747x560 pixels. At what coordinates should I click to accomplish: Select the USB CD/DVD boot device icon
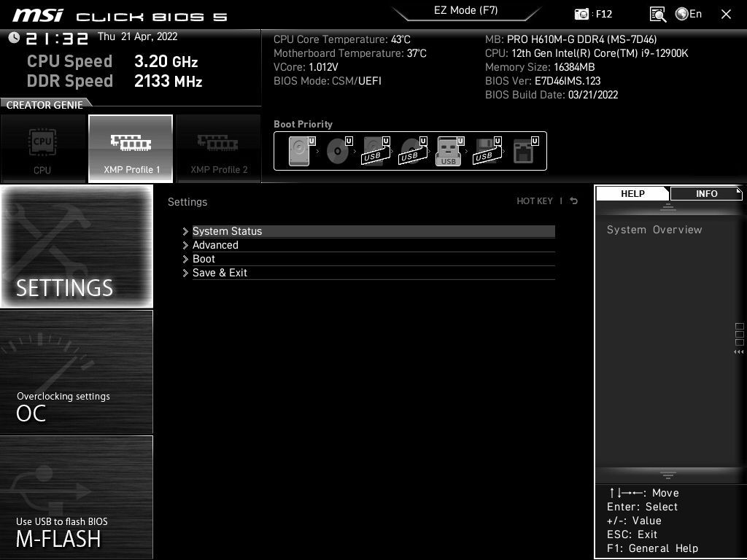(413, 151)
